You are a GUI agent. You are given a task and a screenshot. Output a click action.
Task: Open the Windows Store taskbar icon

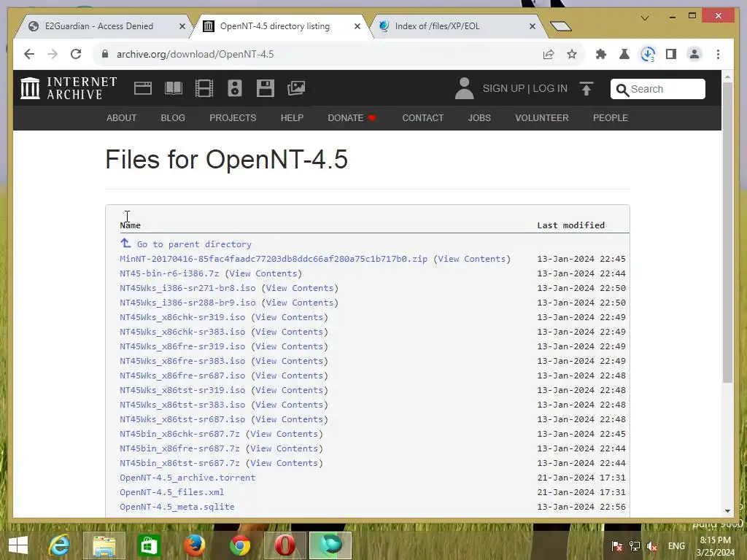click(149, 545)
